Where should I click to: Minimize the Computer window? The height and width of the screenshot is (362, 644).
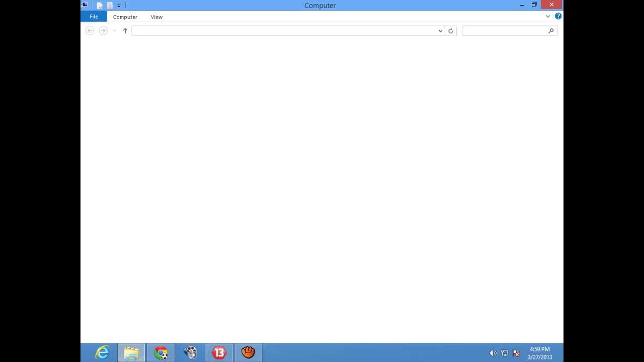522,5
